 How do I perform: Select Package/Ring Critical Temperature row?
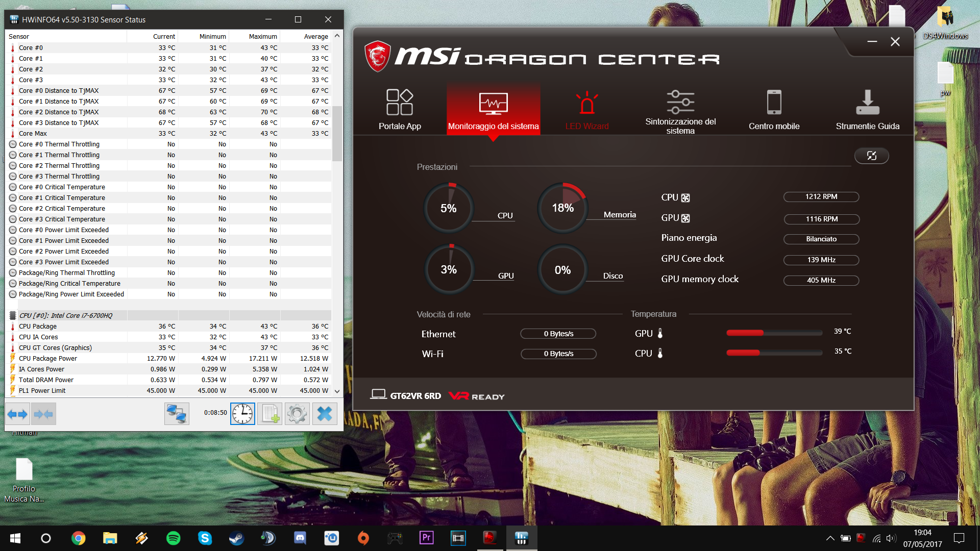point(168,284)
